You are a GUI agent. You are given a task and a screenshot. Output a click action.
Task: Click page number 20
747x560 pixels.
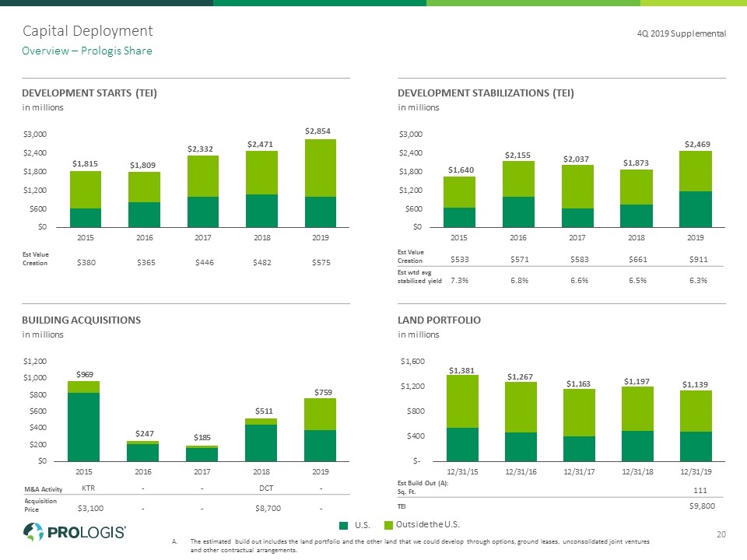[721, 534]
